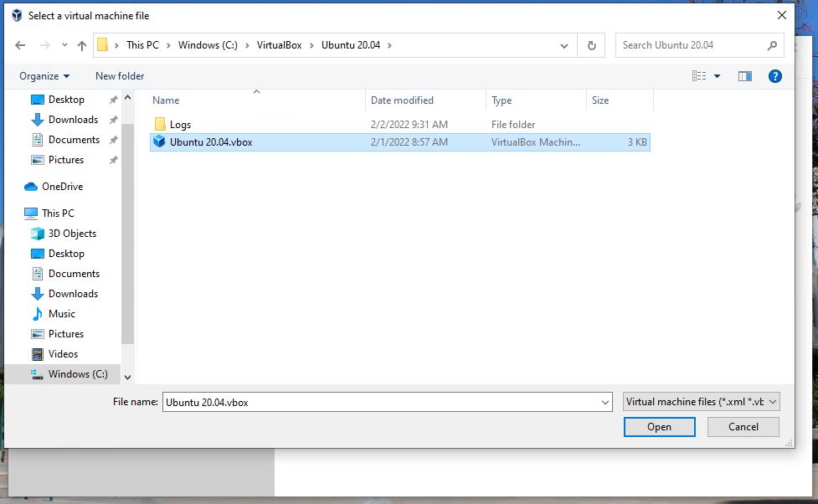Click pin icon next to Downloads
This screenshot has width=818, height=504.
pos(113,120)
